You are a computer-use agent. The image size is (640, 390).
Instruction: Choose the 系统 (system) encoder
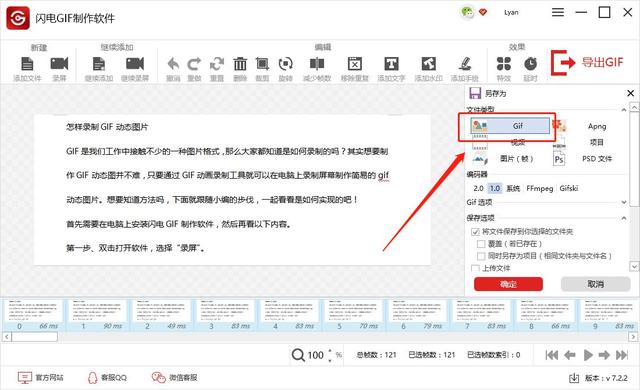pos(513,188)
